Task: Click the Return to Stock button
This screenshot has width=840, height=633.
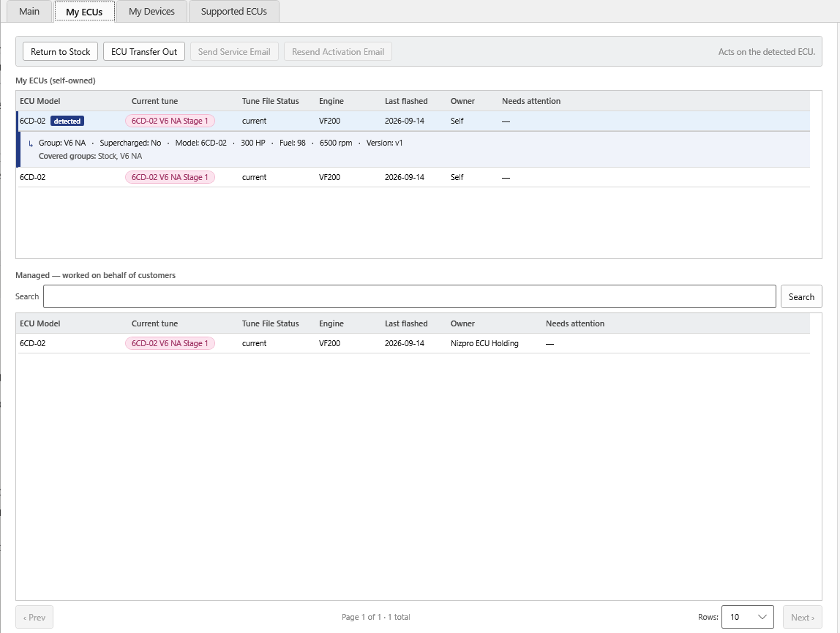Action: 60,51
